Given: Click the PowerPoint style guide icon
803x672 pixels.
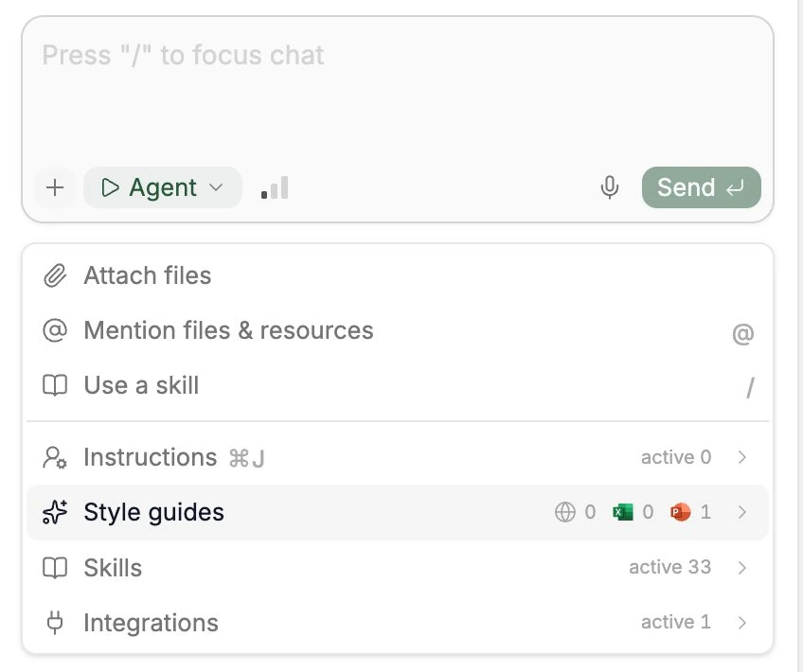Looking at the screenshot, I should pyautogui.click(x=680, y=512).
